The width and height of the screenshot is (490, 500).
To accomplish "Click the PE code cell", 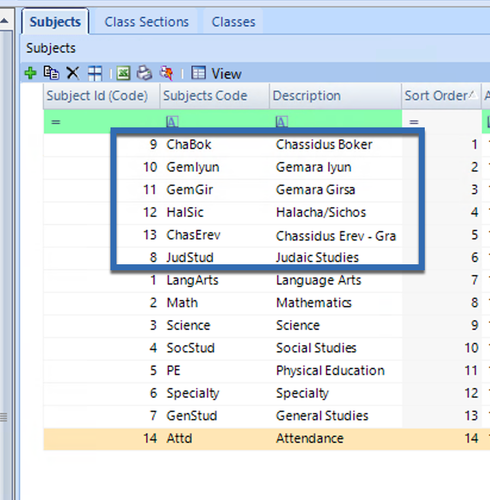I will 214,371.
